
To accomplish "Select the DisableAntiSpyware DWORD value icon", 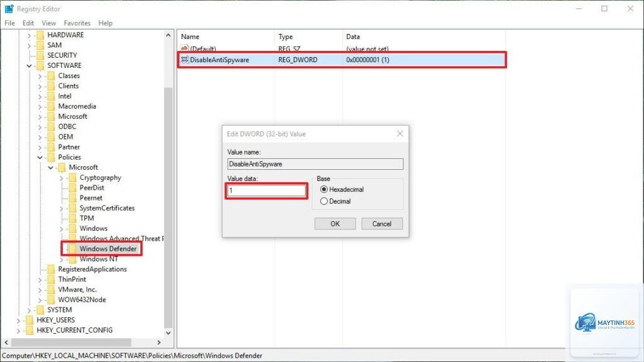I will click(184, 60).
